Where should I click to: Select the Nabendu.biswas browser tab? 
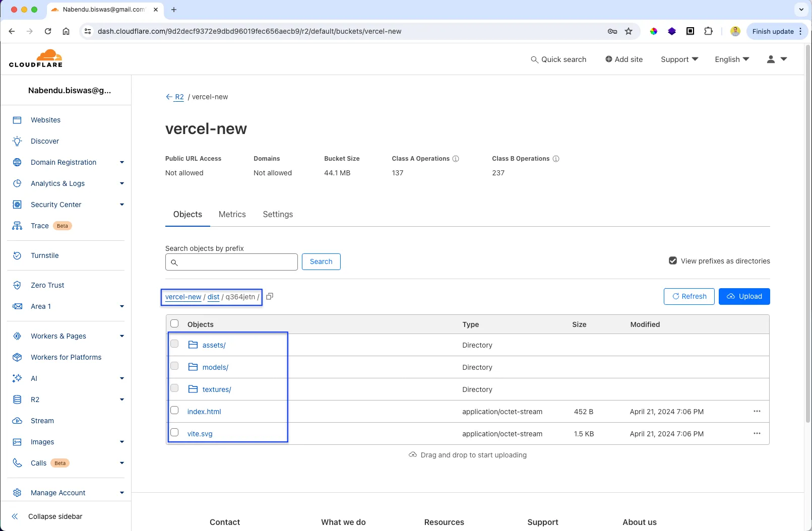[x=105, y=10]
